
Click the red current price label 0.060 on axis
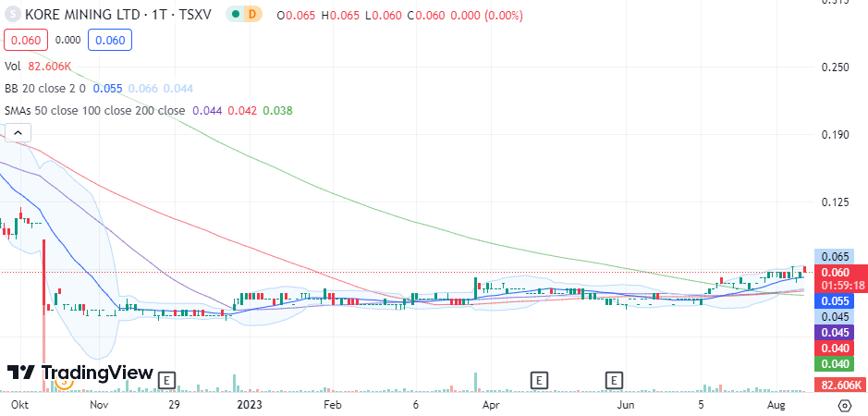tap(836, 272)
